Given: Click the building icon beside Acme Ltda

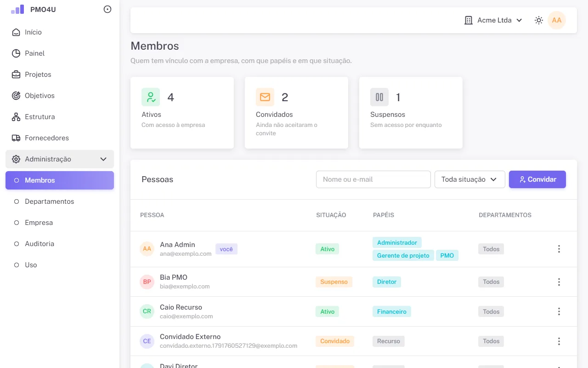Looking at the screenshot, I should [469, 20].
